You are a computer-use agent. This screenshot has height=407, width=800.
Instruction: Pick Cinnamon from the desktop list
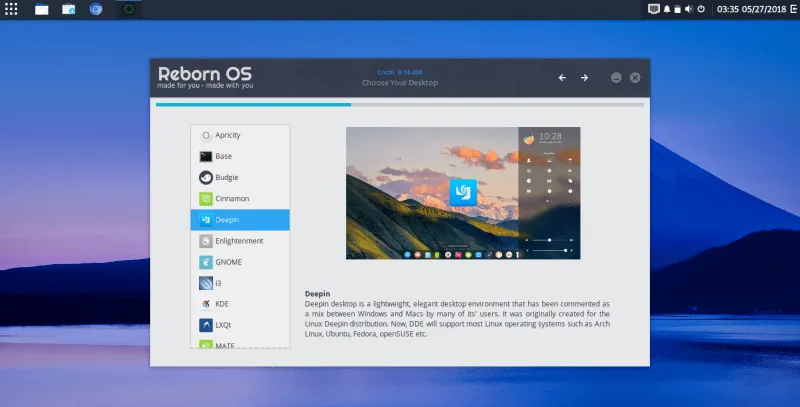pyautogui.click(x=239, y=198)
